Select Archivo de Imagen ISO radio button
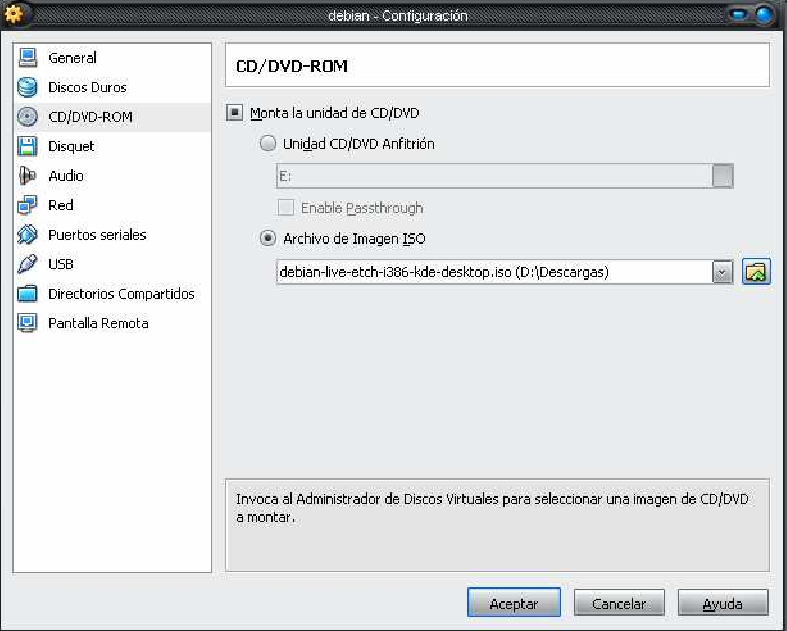This screenshot has height=631, width=787. click(267, 238)
